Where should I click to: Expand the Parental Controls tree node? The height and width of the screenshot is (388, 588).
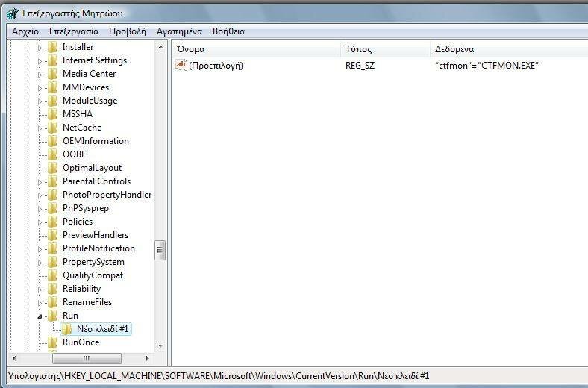[x=40, y=182]
